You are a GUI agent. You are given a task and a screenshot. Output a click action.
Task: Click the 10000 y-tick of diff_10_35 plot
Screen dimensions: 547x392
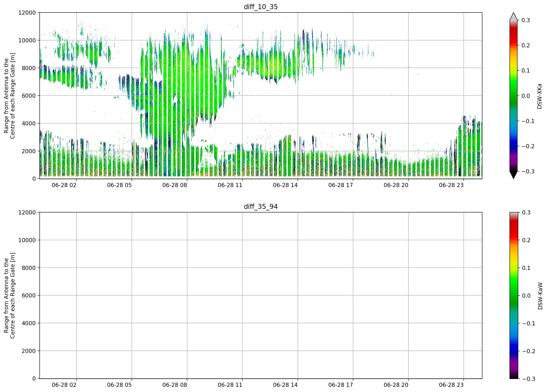point(27,40)
